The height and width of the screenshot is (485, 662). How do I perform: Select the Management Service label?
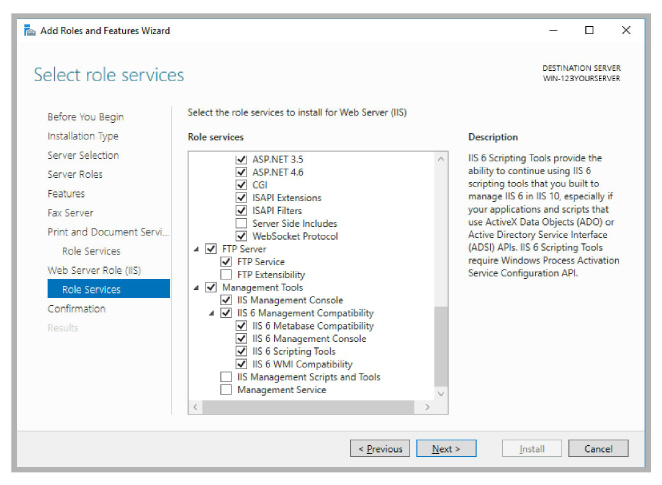(282, 390)
